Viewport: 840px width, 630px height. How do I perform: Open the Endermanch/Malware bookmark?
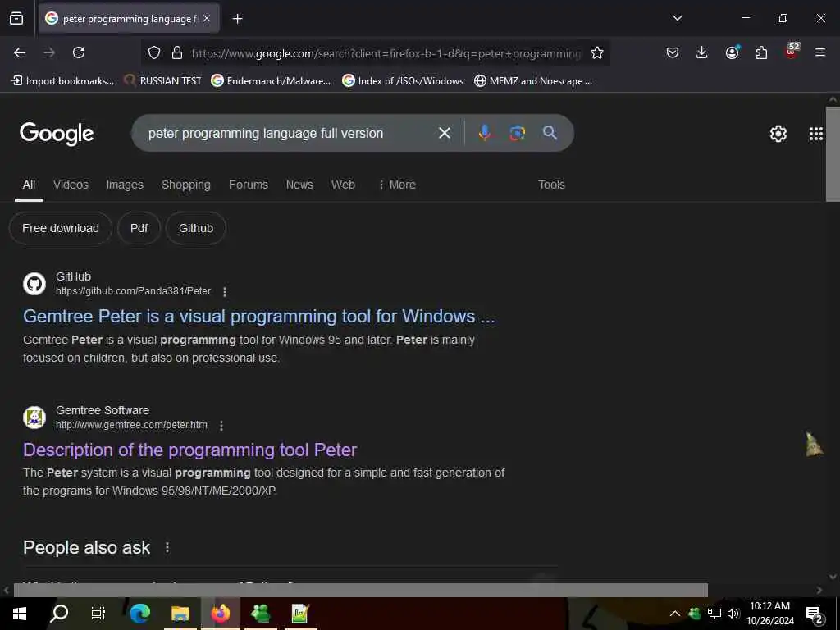[x=271, y=81]
